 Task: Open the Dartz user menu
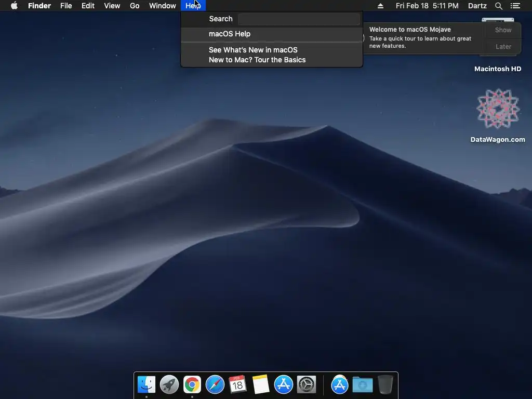[x=477, y=6]
